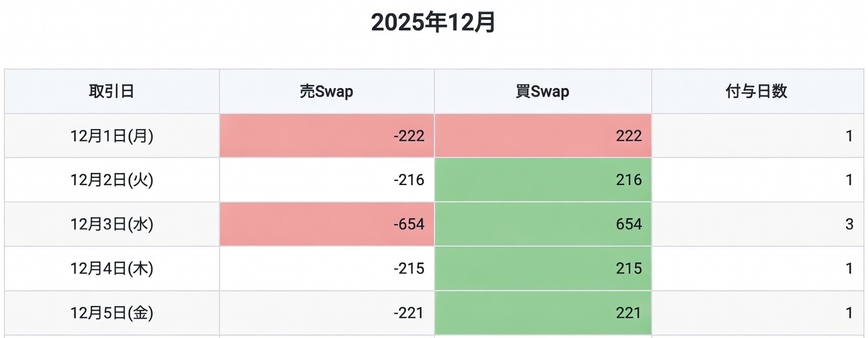Click the 付与日数 column header
The width and height of the screenshot is (868, 338).
(x=757, y=91)
